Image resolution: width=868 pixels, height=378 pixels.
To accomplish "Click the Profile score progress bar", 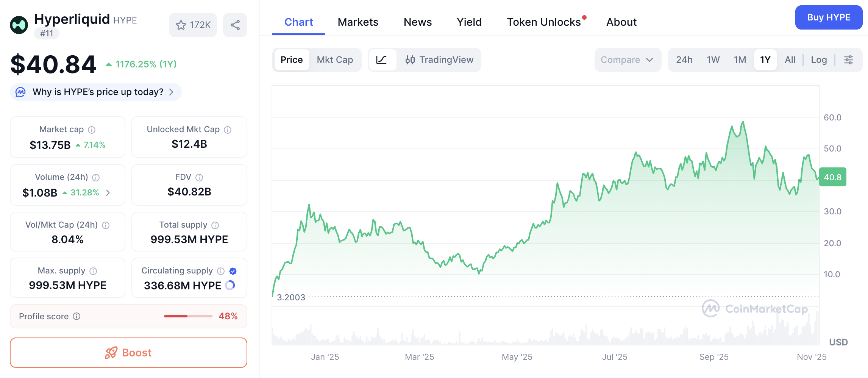I will (187, 316).
